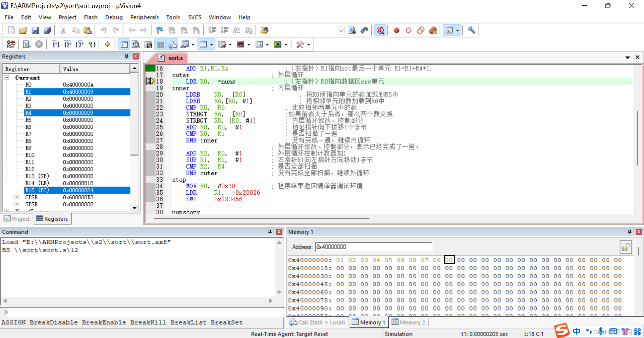Disable all breakpoints icon

[x=421, y=30]
